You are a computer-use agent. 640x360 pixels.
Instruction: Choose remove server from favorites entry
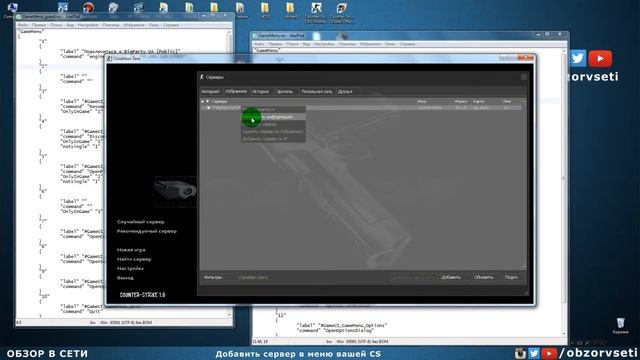point(273,132)
